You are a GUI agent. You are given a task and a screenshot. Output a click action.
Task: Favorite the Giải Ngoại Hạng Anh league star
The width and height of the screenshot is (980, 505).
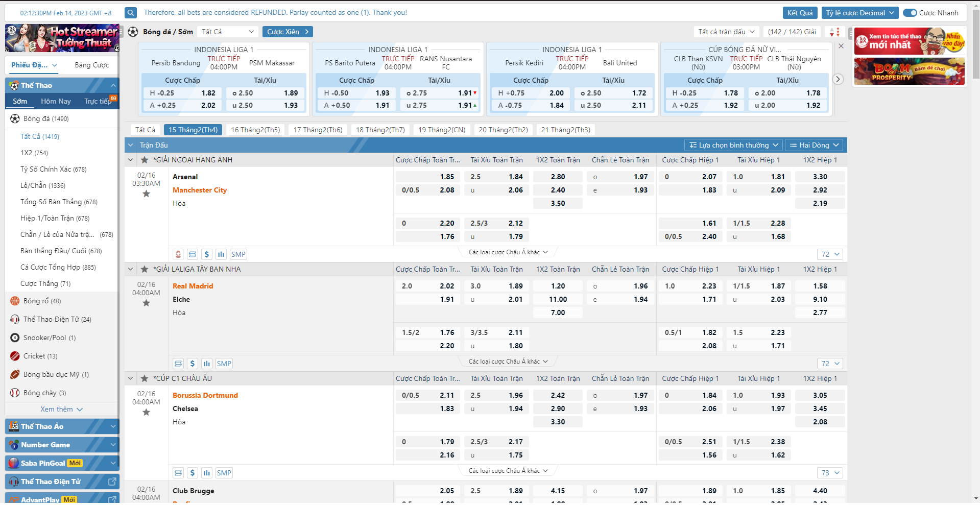145,160
